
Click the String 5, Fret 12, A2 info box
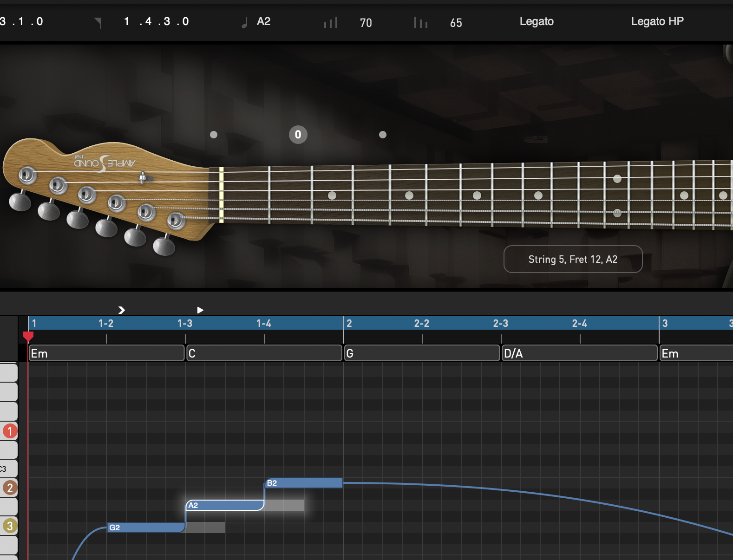[x=573, y=259]
